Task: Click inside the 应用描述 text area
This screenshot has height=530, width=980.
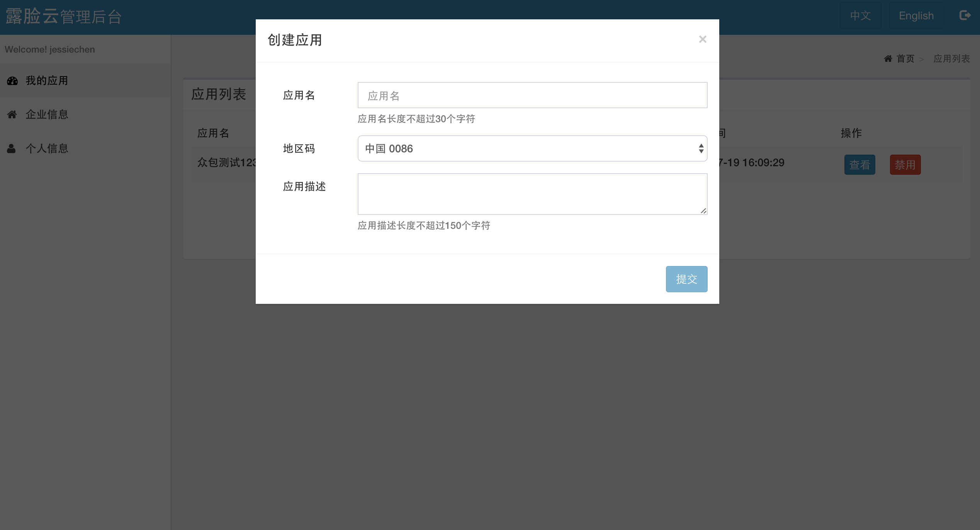Action: 532,194
